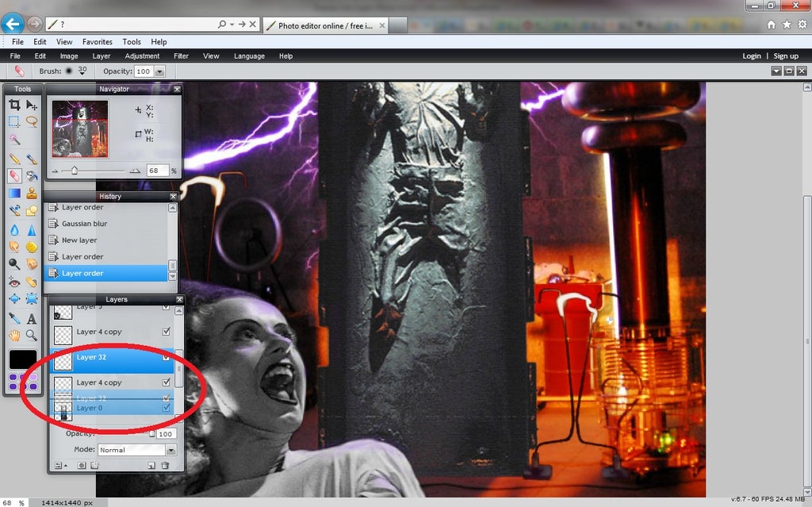
Task: Open the Adjustment menu
Action: 142,56
